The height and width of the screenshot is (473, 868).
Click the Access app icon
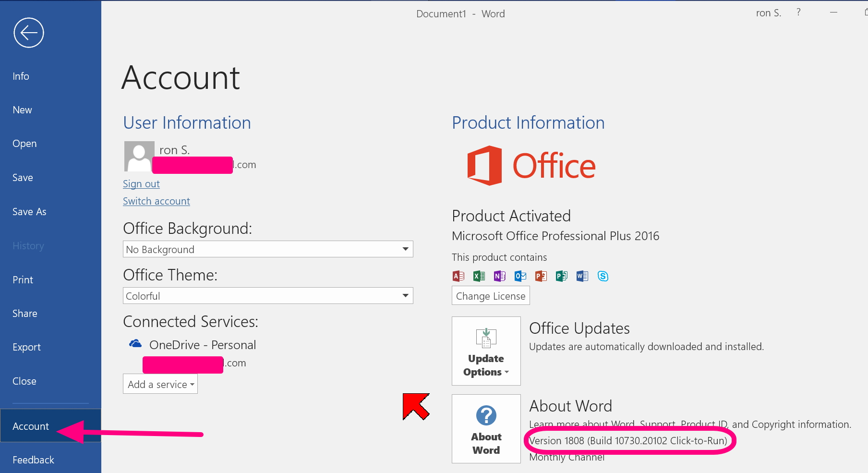pyautogui.click(x=458, y=276)
